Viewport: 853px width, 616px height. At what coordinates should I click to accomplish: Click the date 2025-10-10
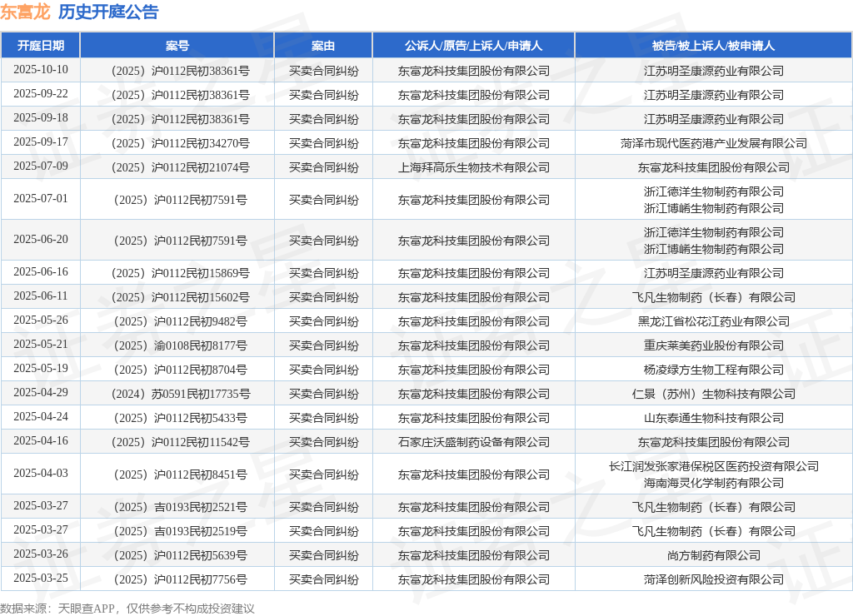point(41,70)
